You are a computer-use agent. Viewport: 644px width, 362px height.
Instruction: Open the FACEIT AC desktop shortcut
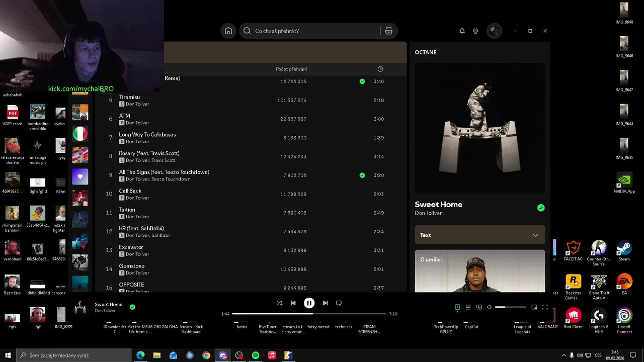[x=573, y=251]
